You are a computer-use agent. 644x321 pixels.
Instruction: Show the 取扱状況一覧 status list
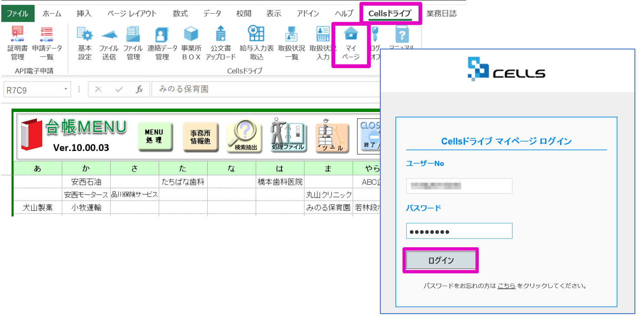(291, 43)
